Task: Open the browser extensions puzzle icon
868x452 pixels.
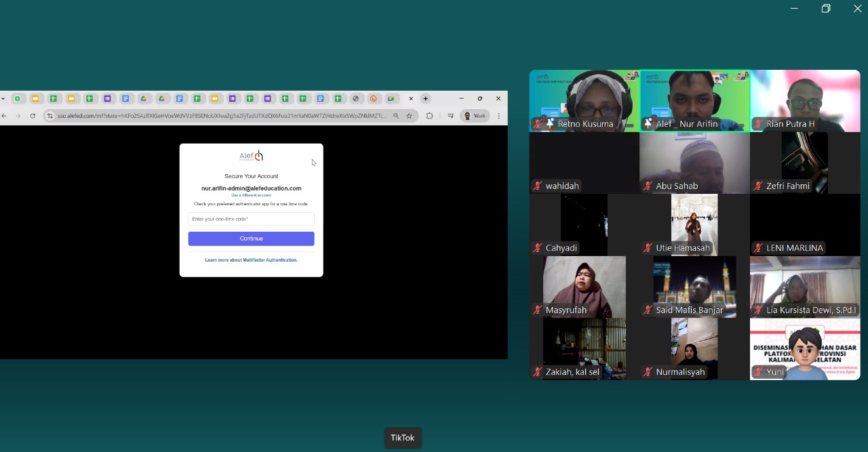Action: (x=429, y=116)
